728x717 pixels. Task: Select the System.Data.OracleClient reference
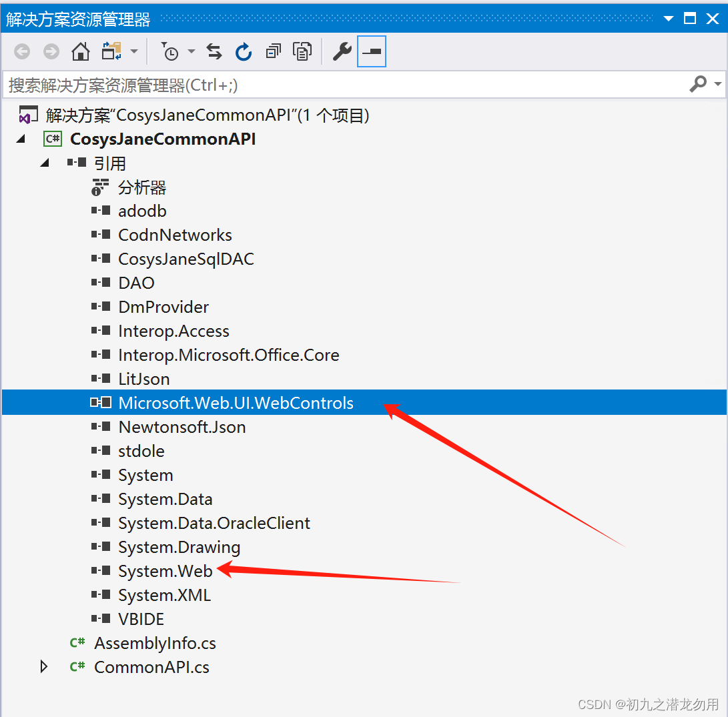(214, 523)
